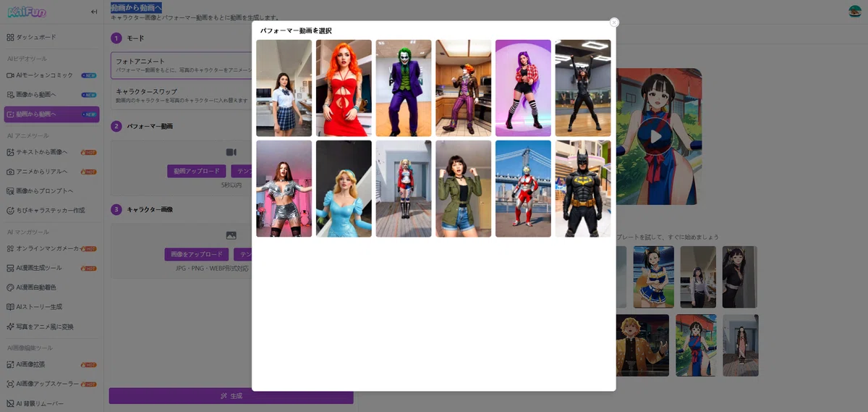Open the AI漫画生成ツール layout icon
This screenshot has width=868, height=412.
click(x=10, y=268)
